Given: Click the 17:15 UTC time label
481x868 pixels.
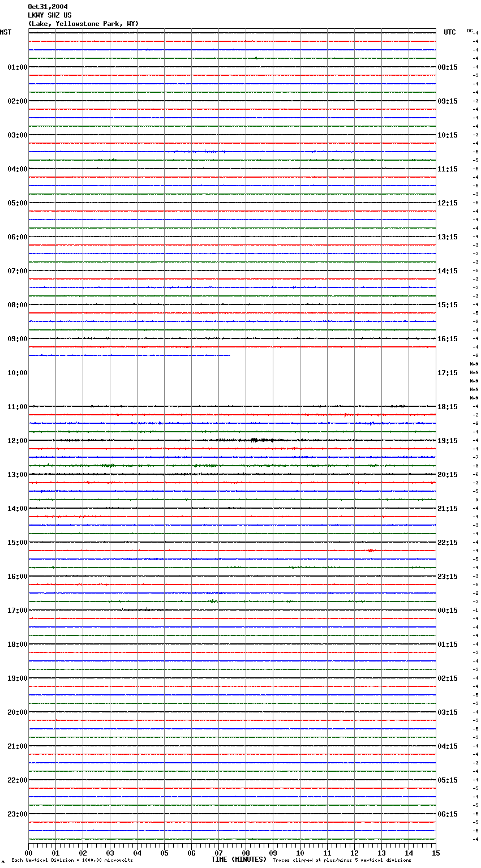Looking at the screenshot, I should pos(448,373).
